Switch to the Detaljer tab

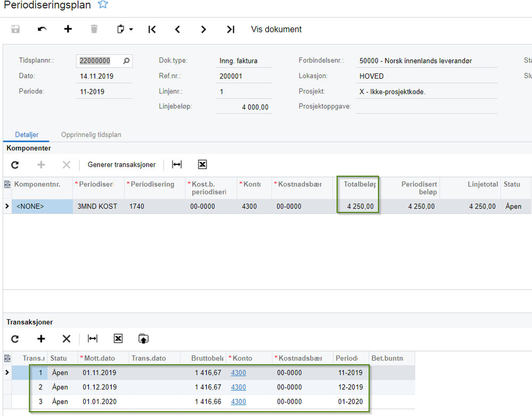tap(27, 135)
